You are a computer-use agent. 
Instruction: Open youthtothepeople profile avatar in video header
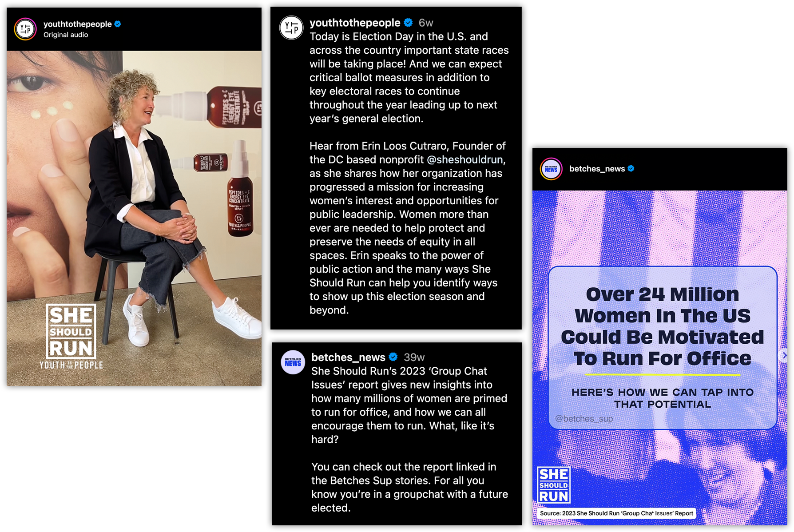point(25,29)
